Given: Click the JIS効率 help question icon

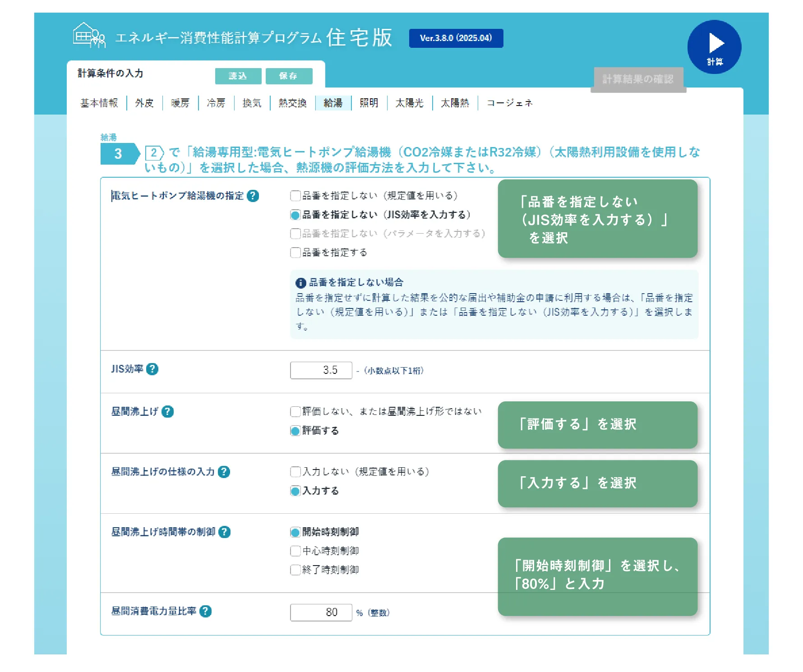Looking at the screenshot, I should [x=152, y=369].
